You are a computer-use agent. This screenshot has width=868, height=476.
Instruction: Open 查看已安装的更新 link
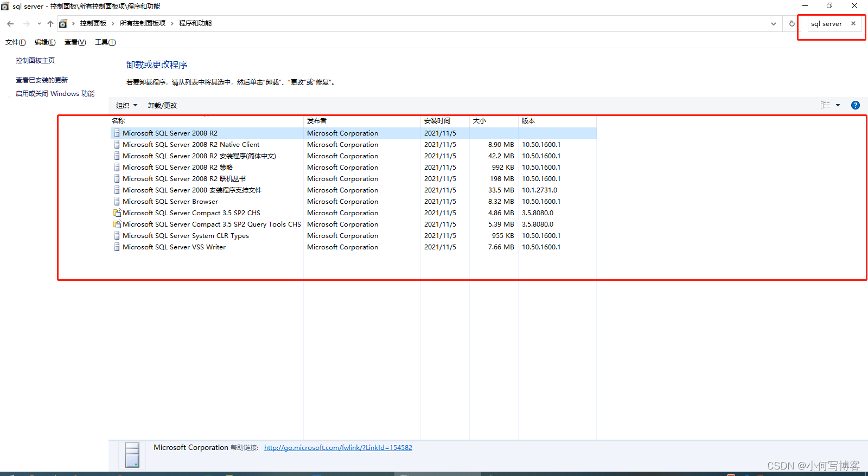tap(42, 80)
